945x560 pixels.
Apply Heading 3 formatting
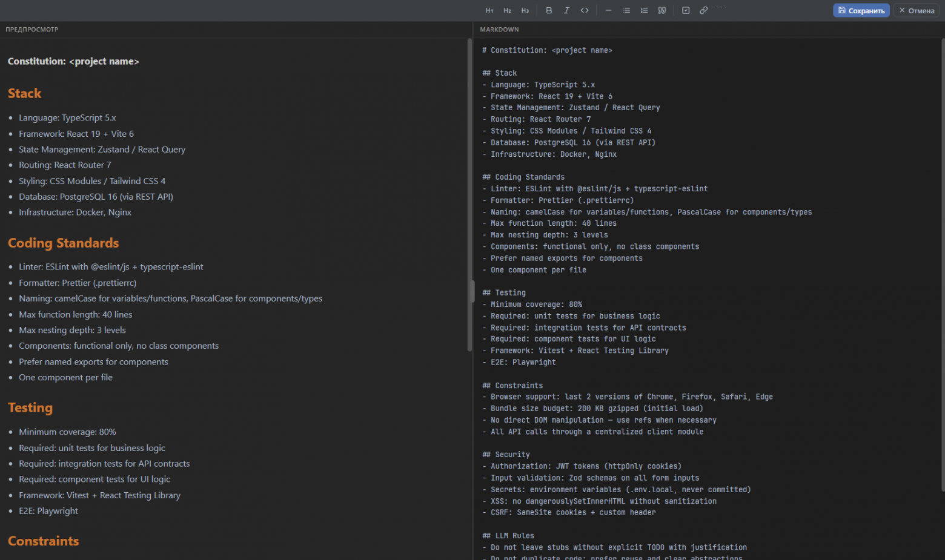tap(525, 10)
